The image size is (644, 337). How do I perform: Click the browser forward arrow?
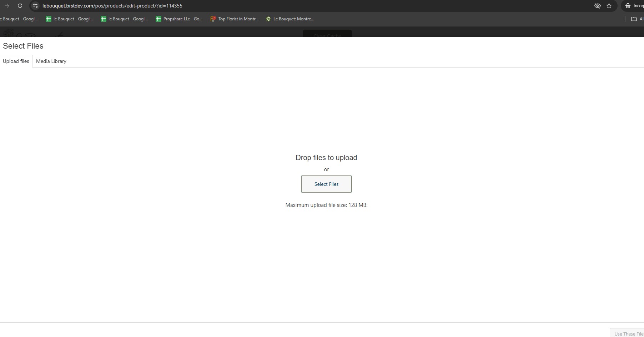7,6
